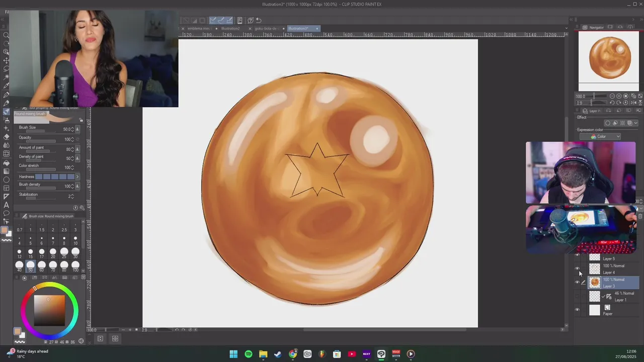The height and width of the screenshot is (362, 644).
Task: Click the Navigator preview thumbnail
Action: point(609,61)
